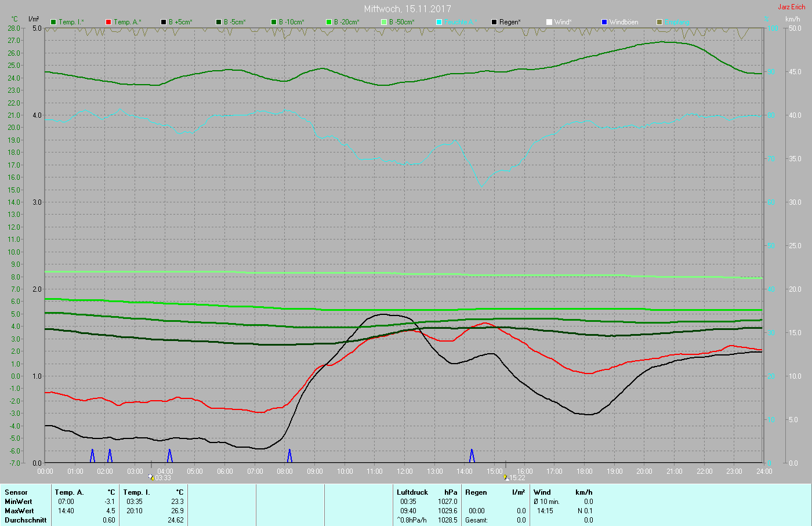This screenshot has height=526, width=812.
Task: Click the Temp. A. maximum value 4.5
Action: pyautogui.click(x=110, y=511)
